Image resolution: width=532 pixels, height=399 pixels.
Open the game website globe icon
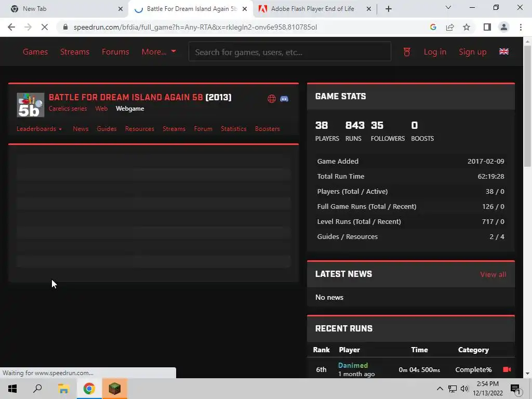click(272, 99)
